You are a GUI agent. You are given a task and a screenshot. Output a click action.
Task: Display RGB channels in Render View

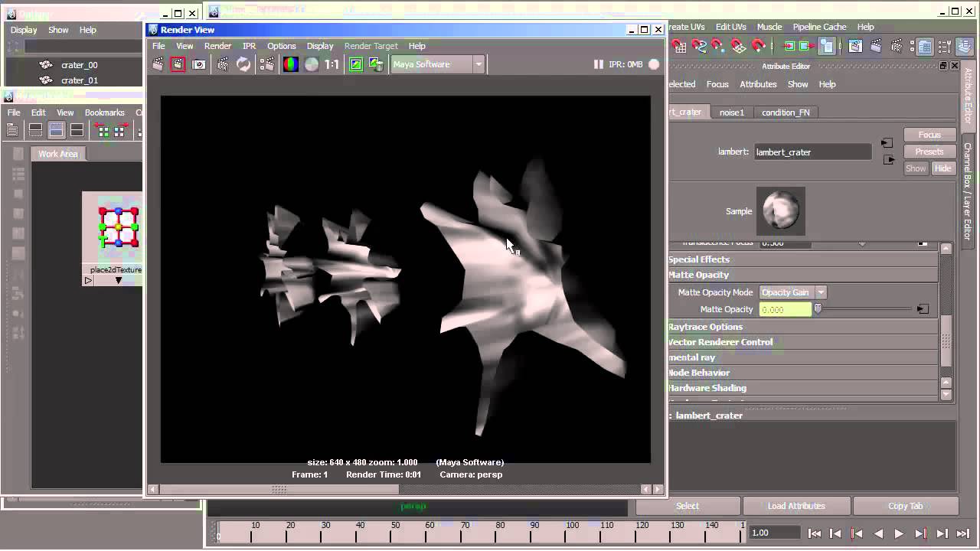291,64
